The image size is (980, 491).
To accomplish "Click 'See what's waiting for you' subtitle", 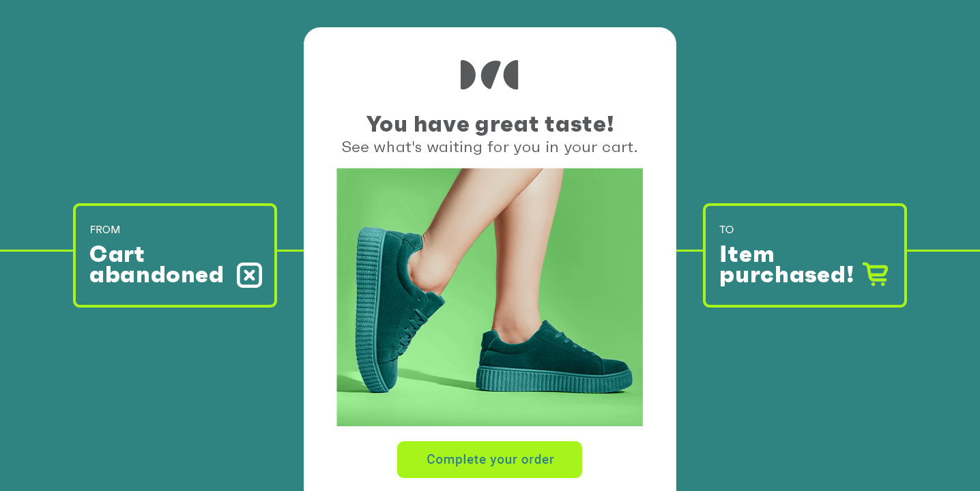I will [489, 147].
